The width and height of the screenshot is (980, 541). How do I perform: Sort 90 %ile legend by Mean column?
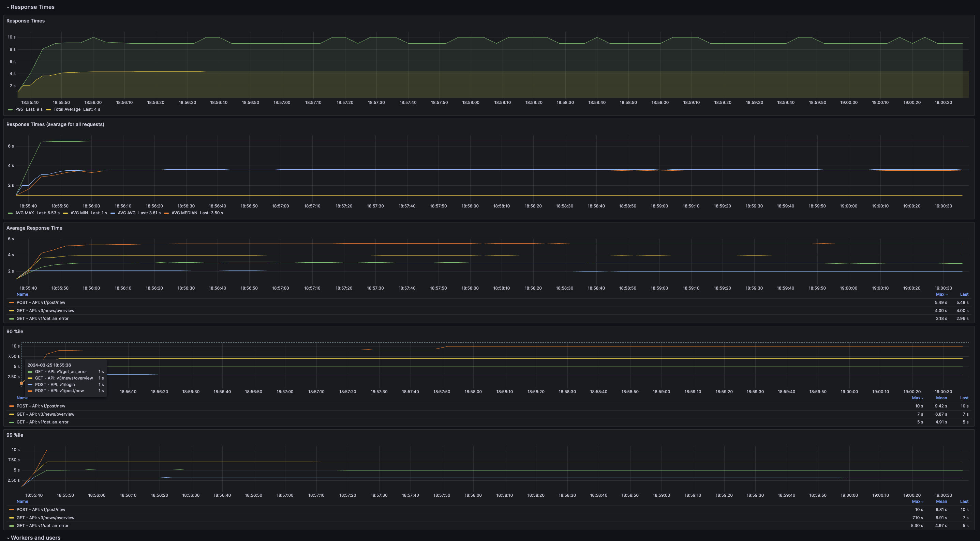[941, 398]
